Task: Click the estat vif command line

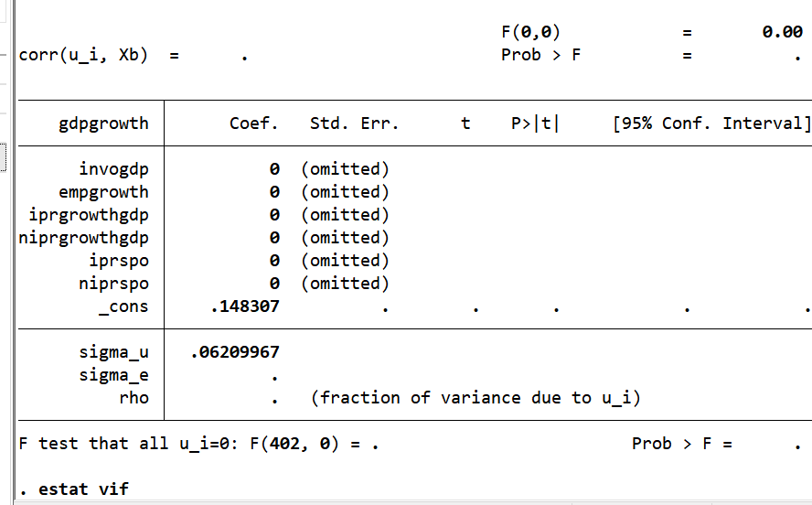Action: point(82,489)
